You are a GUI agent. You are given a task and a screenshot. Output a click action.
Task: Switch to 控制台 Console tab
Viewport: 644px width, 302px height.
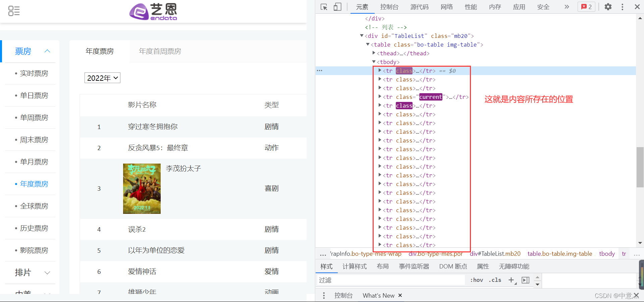(389, 7)
